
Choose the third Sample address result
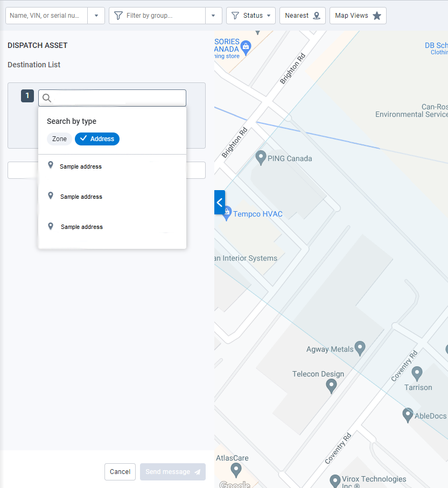[81, 227]
